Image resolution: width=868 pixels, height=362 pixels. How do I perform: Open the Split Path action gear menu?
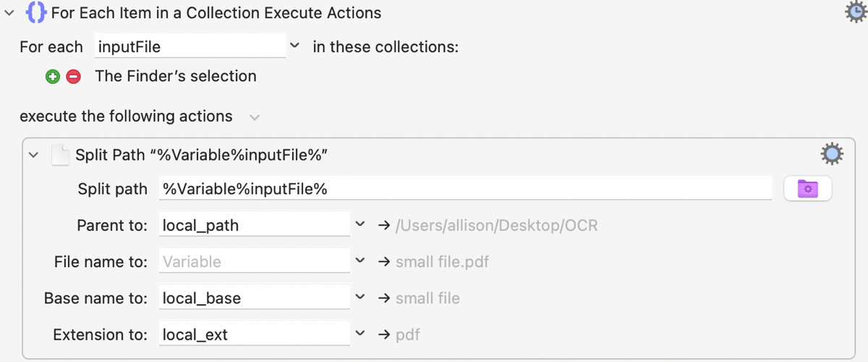(831, 154)
